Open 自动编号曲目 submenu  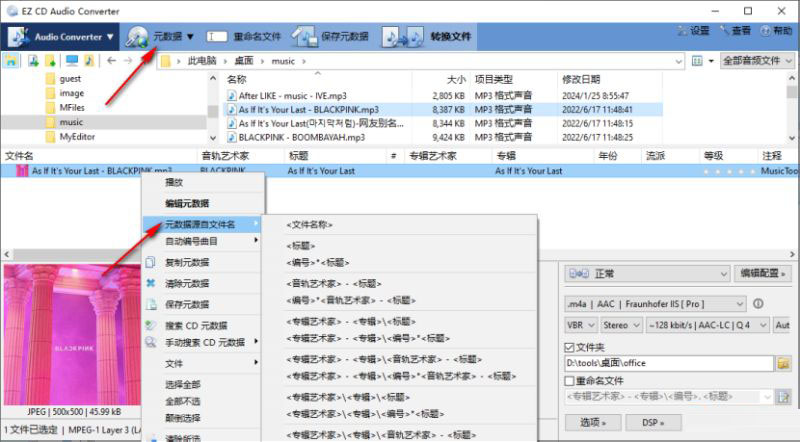point(203,241)
